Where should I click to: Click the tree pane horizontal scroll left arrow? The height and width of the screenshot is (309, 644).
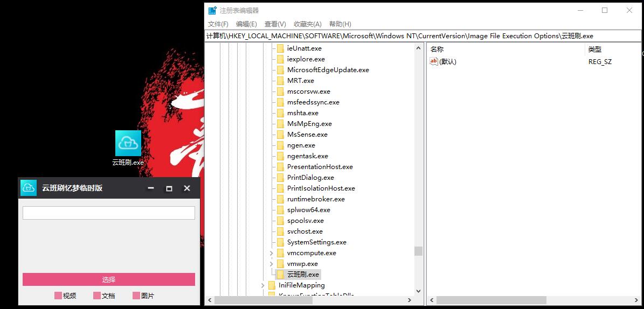coord(210,300)
